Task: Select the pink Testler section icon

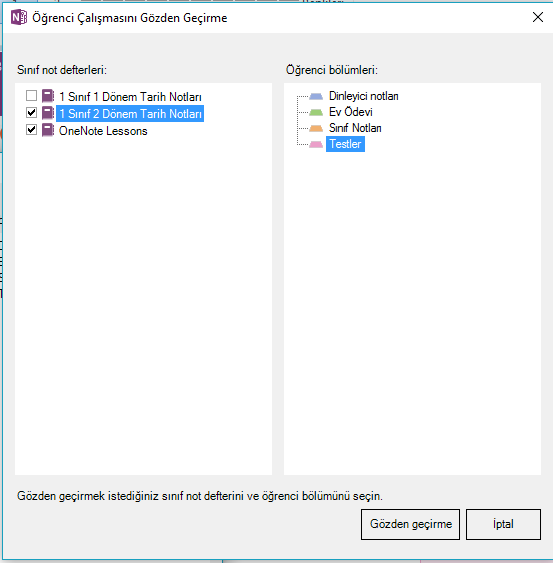Action: [x=316, y=144]
